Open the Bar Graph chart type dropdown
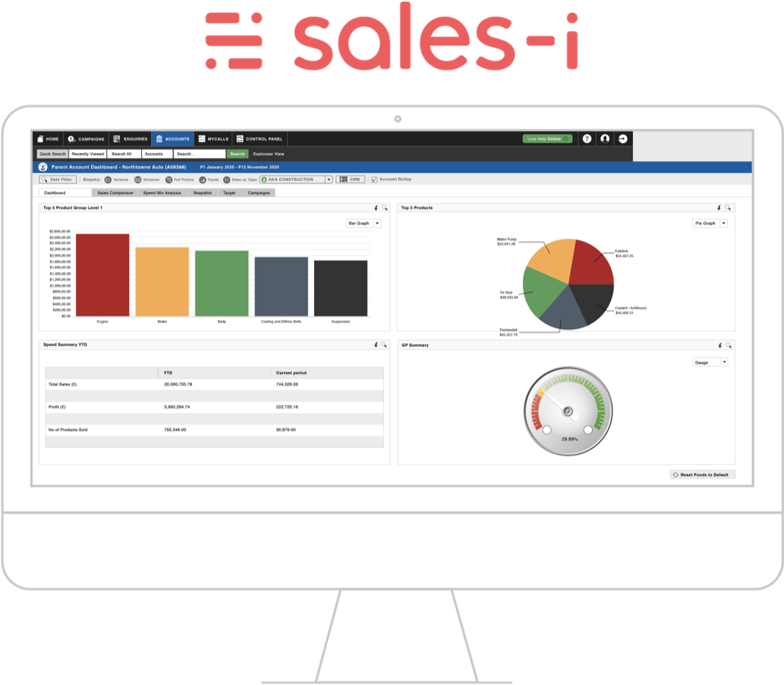 [x=363, y=223]
